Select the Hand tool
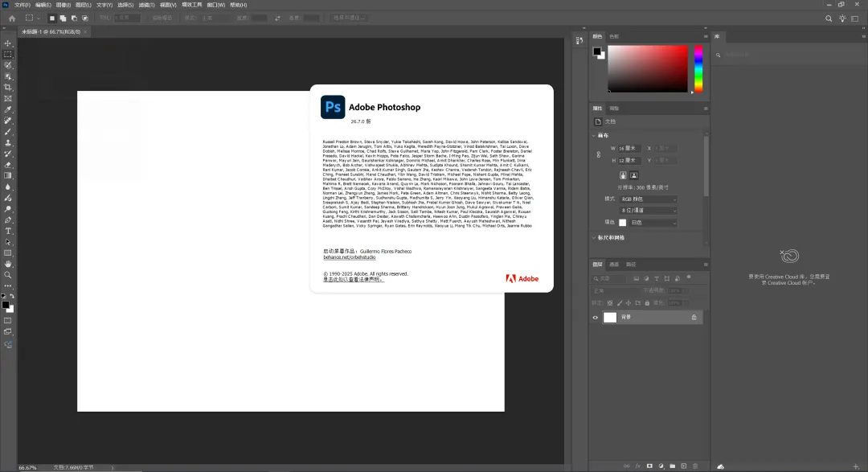The image size is (868, 472). point(8,265)
